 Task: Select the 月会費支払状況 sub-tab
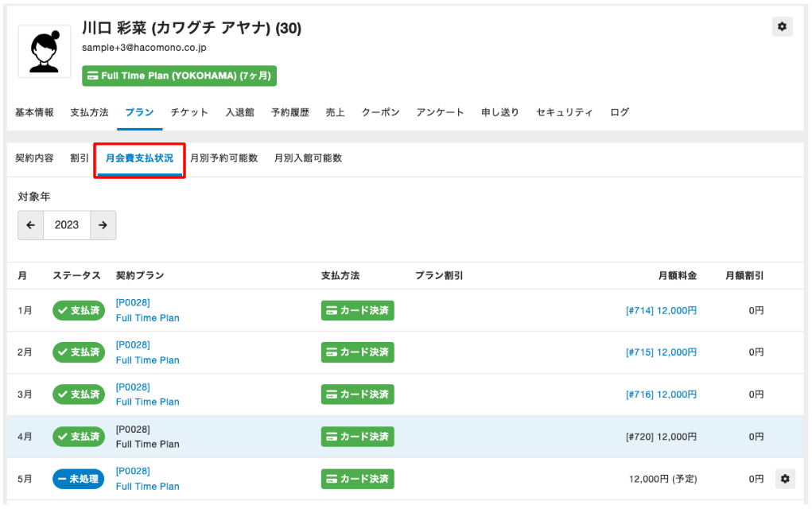(139, 158)
